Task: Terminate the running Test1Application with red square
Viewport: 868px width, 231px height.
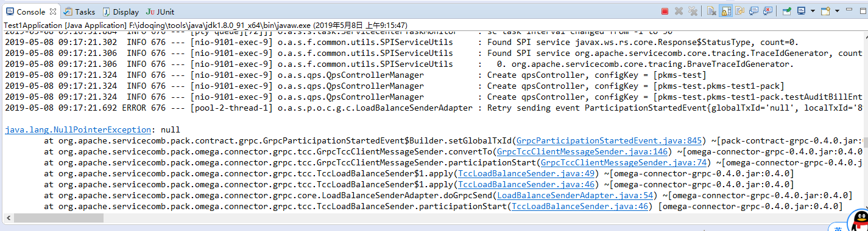Action: (665, 11)
